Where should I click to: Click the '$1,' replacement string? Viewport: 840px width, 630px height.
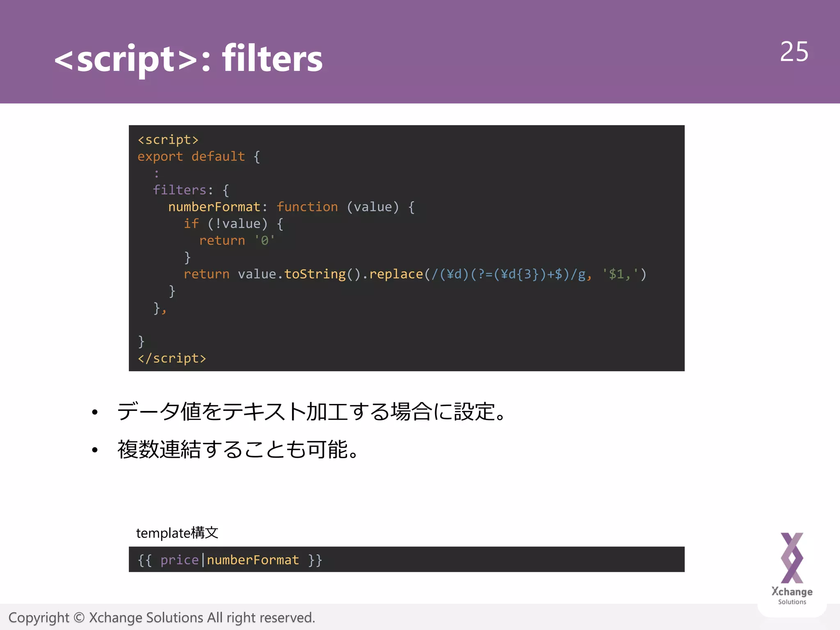pos(620,274)
